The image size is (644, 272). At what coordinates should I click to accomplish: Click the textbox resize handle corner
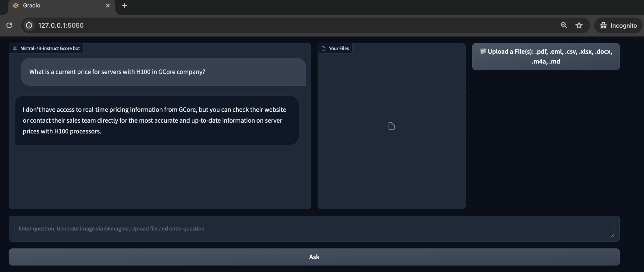pyautogui.click(x=612, y=235)
